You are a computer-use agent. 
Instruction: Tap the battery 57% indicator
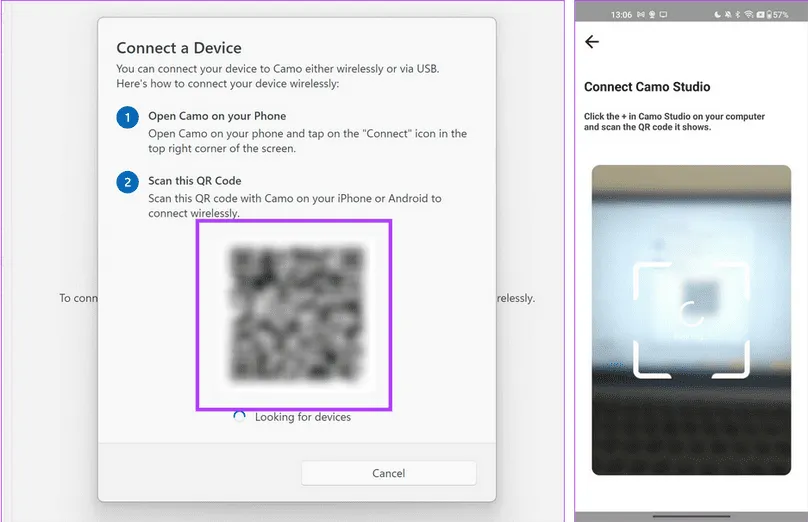click(779, 14)
